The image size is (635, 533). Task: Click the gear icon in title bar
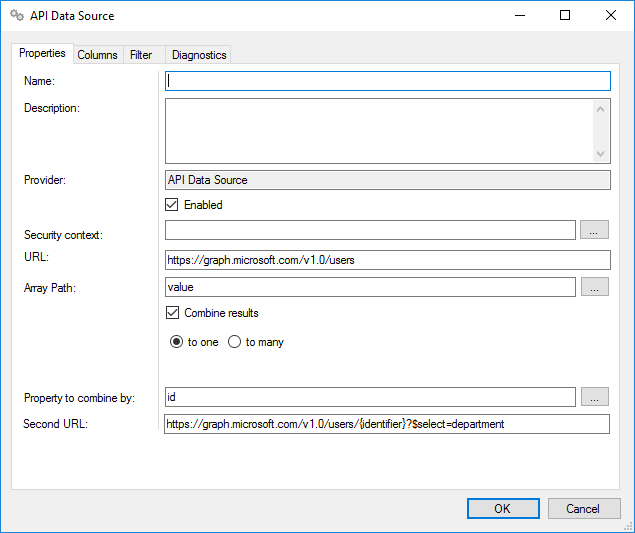point(16,16)
